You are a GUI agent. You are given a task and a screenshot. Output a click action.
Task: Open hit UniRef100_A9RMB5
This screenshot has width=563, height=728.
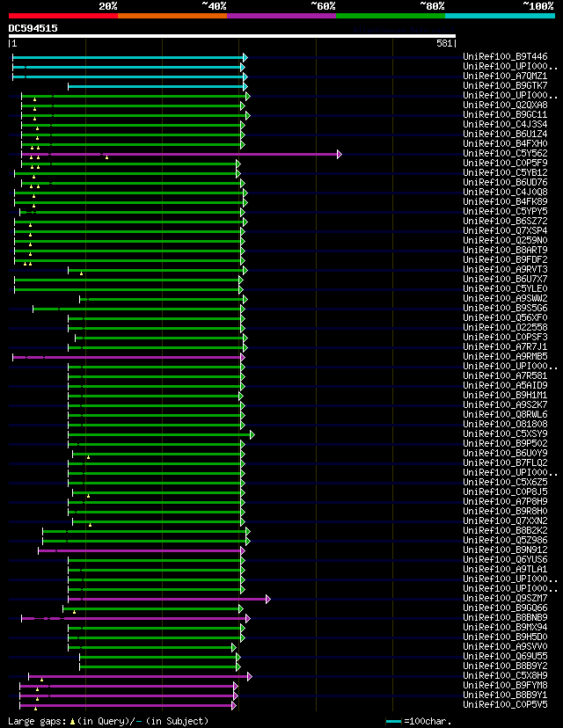coord(505,356)
